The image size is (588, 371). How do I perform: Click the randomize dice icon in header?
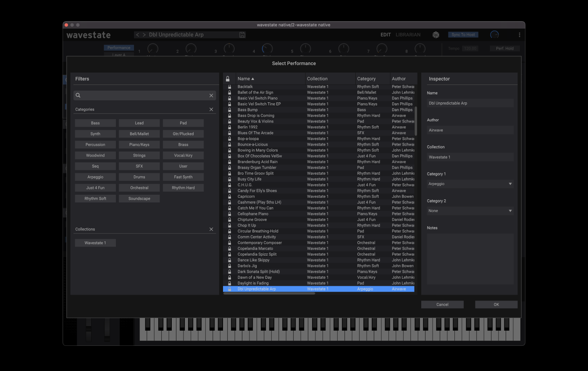pyautogui.click(x=436, y=35)
